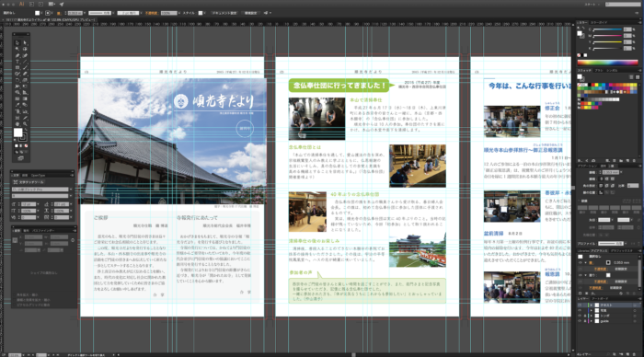Image resolution: width=644 pixels, height=357 pixels.
Task: Select the Rectangle tool
Action: 17,68
